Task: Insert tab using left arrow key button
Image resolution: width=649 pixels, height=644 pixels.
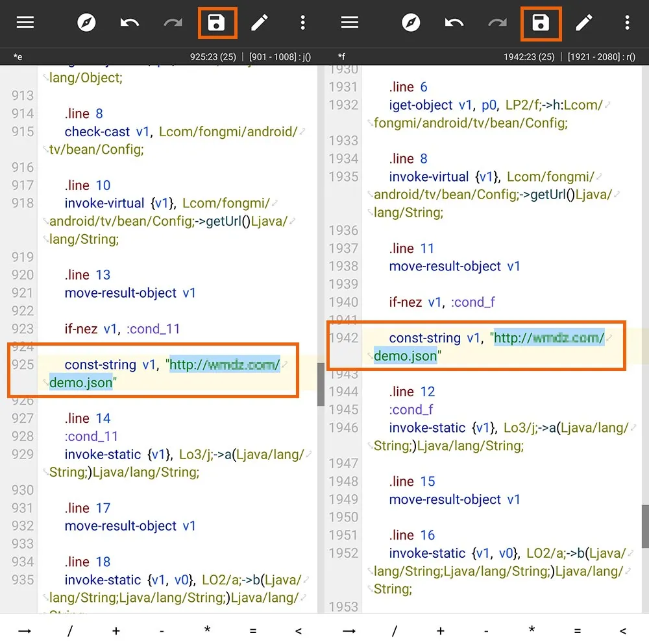Action: (25, 630)
